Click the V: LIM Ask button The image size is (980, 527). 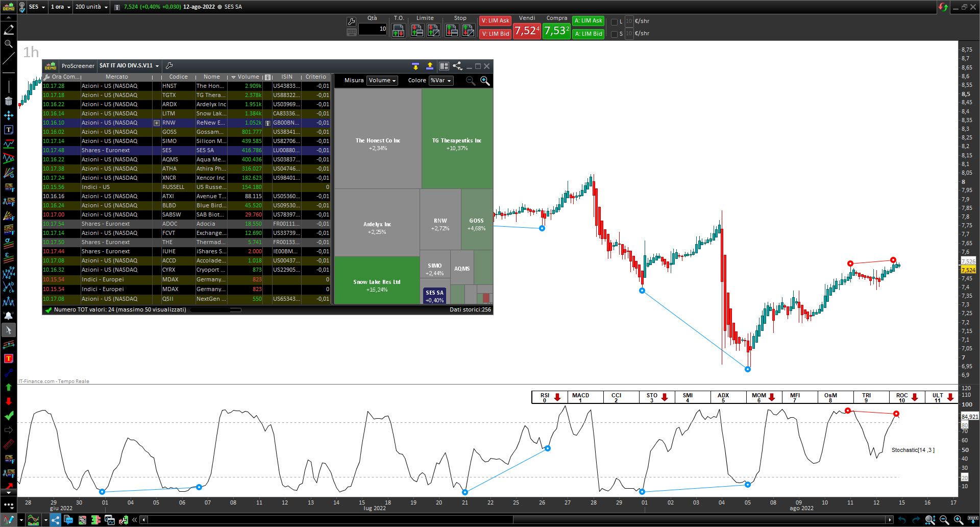pos(496,21)
